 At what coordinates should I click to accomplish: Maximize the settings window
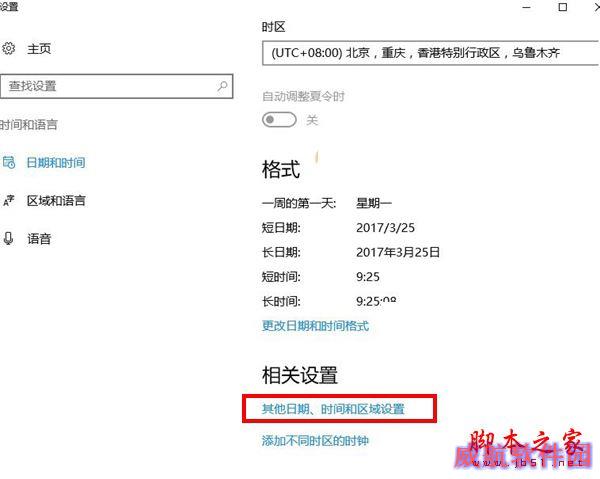(562, 7)
